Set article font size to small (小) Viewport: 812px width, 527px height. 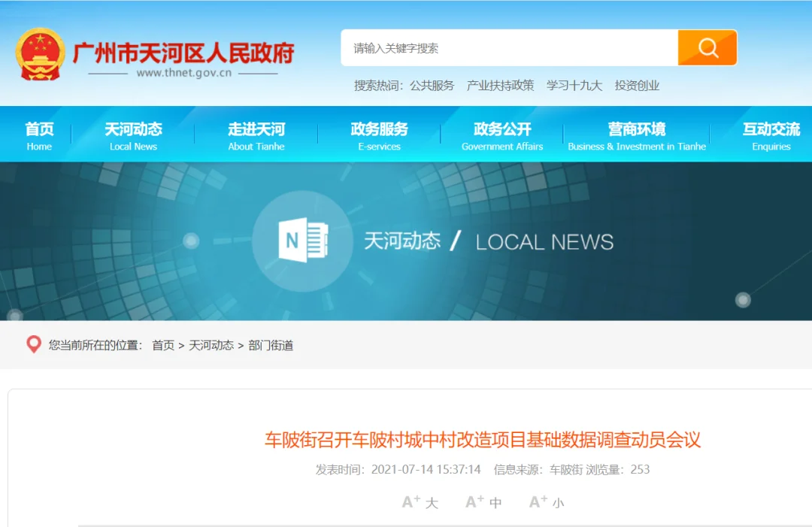[547, 501]
